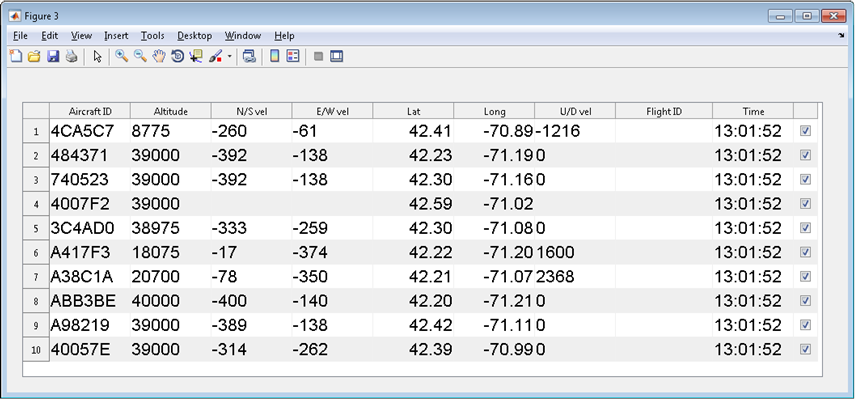
Task: Open the Insert menu
Action: [116, 36]
